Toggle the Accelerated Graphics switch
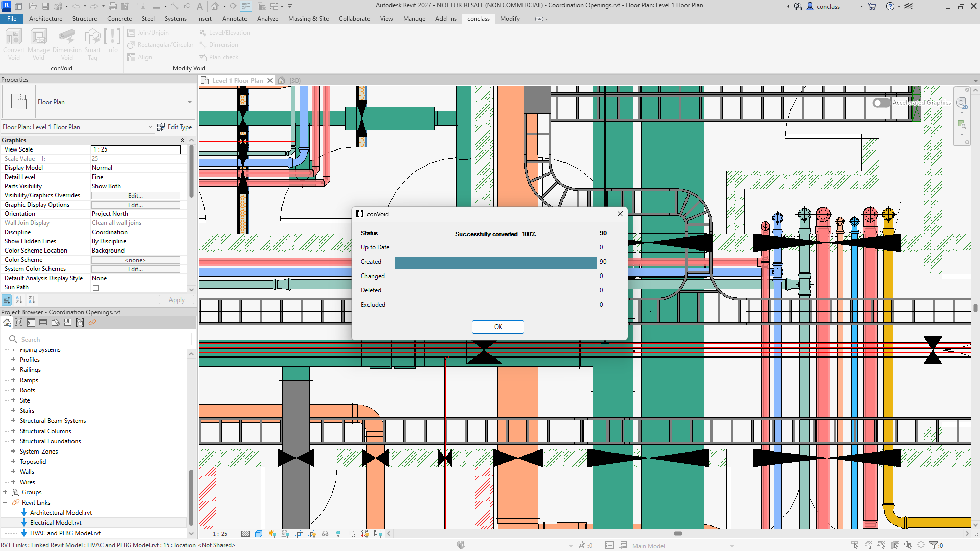 click(881, 103)
